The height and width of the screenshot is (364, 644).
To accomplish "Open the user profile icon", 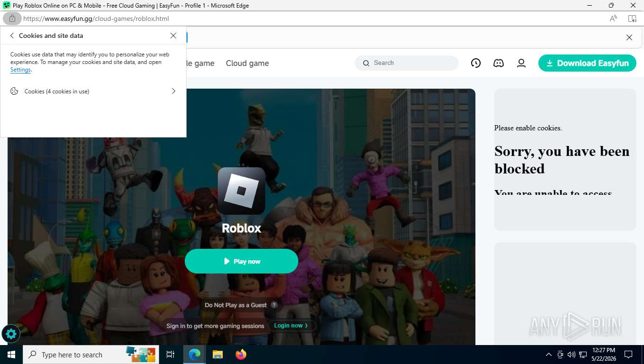I will point(521,63).
